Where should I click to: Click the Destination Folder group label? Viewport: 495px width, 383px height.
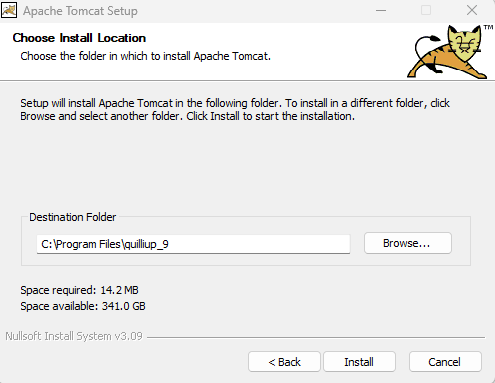point(73,217)
